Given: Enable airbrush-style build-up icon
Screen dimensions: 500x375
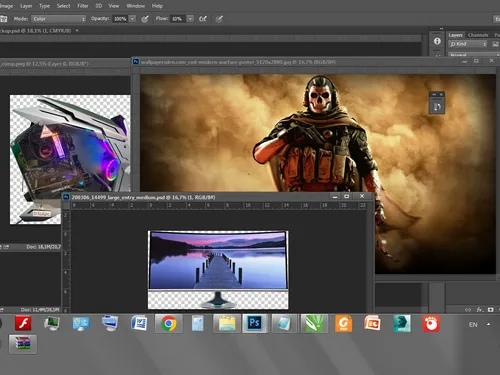Looking at the screenshot, I should [203, 19].
